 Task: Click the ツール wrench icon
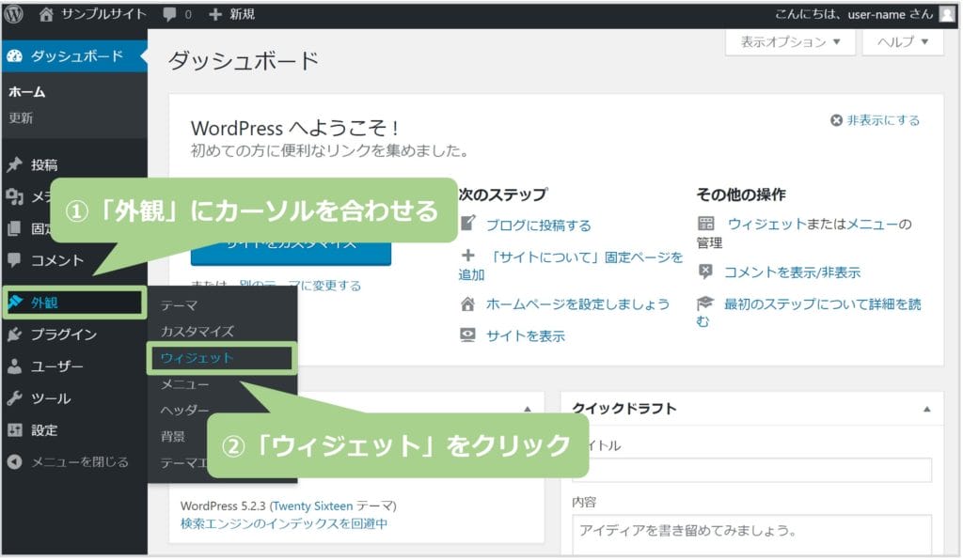click(15, 398)
